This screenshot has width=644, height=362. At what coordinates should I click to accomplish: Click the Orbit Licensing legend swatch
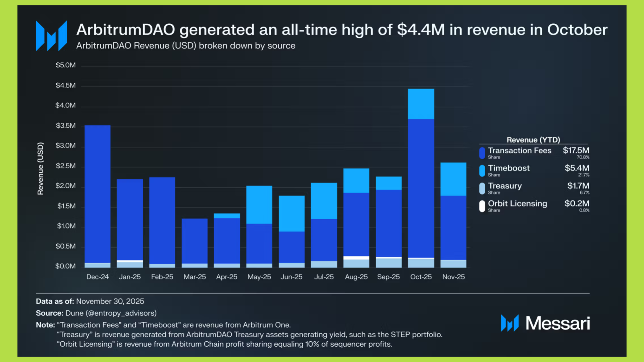click(482, 206)
